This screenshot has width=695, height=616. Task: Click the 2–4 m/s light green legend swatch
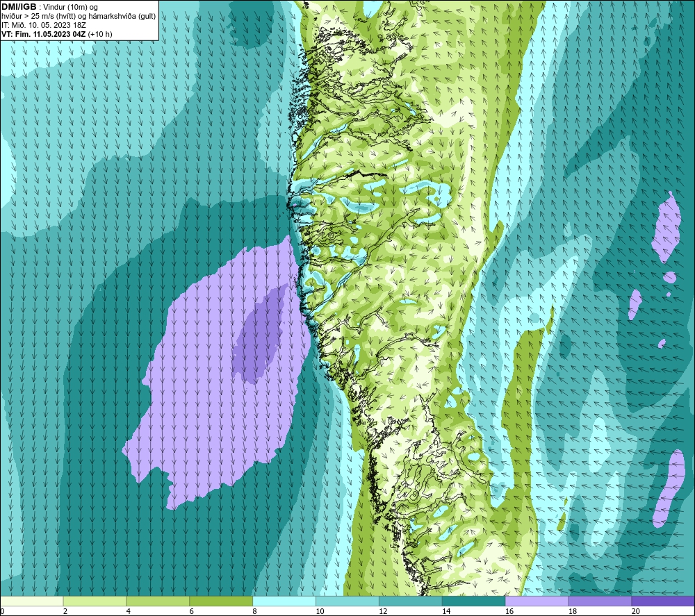click(95, 601)
